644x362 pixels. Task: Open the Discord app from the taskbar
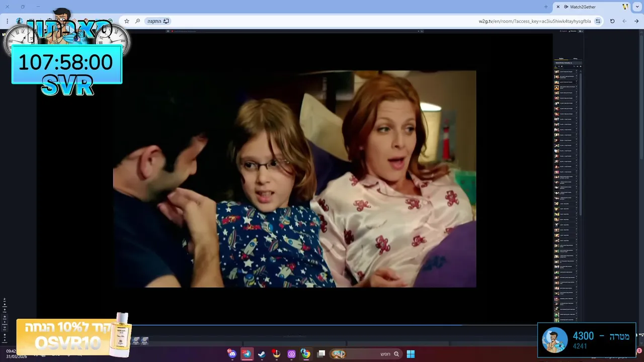click(x=232, y=354)
